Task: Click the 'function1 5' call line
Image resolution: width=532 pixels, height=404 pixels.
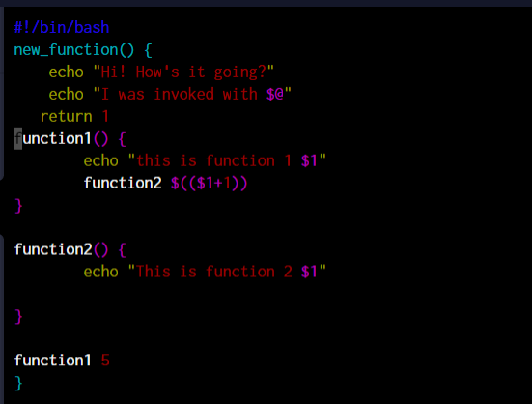Action: coord(62,361)
